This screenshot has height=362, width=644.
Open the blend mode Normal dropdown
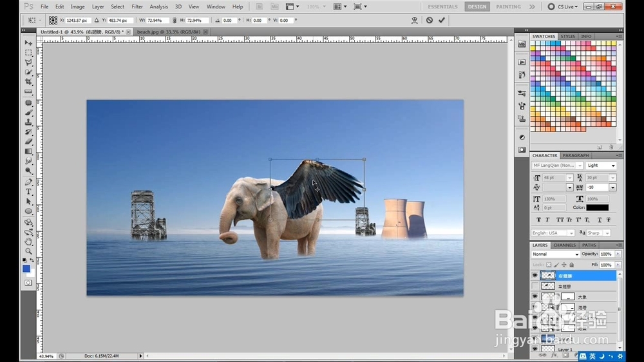(555, 254)
